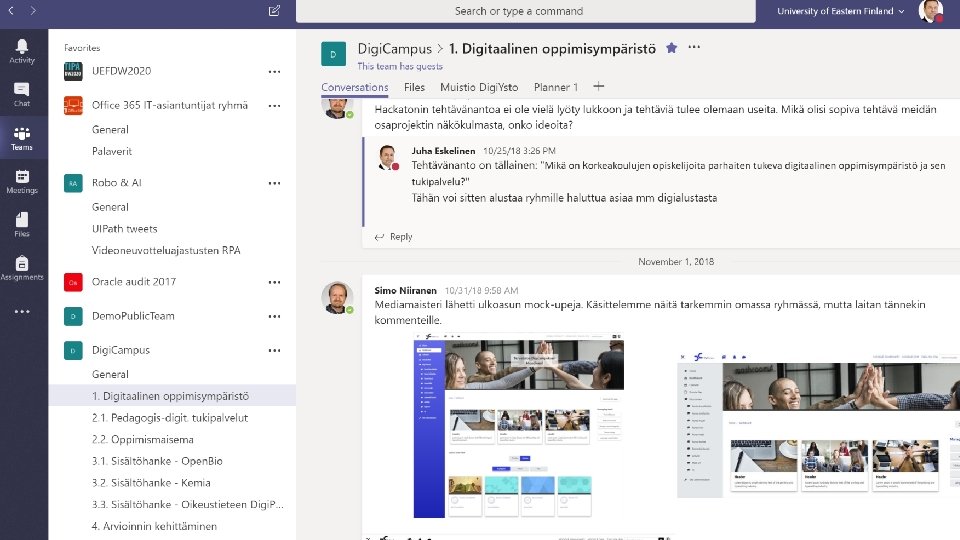Collapse the DigiCampus team in the list
Image resolution: width=960 pixels, height=540 pixels.
click(x=121, y=350)
